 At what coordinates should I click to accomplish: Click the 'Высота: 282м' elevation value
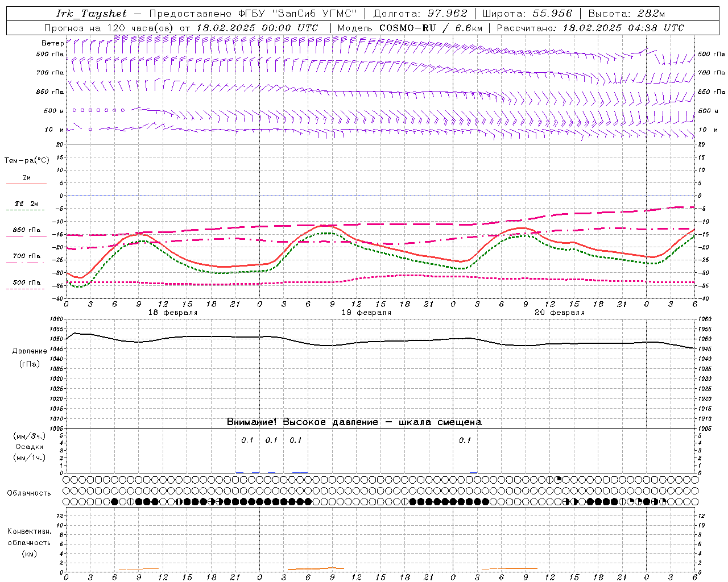pyautogui.click(x=627, y=14)
